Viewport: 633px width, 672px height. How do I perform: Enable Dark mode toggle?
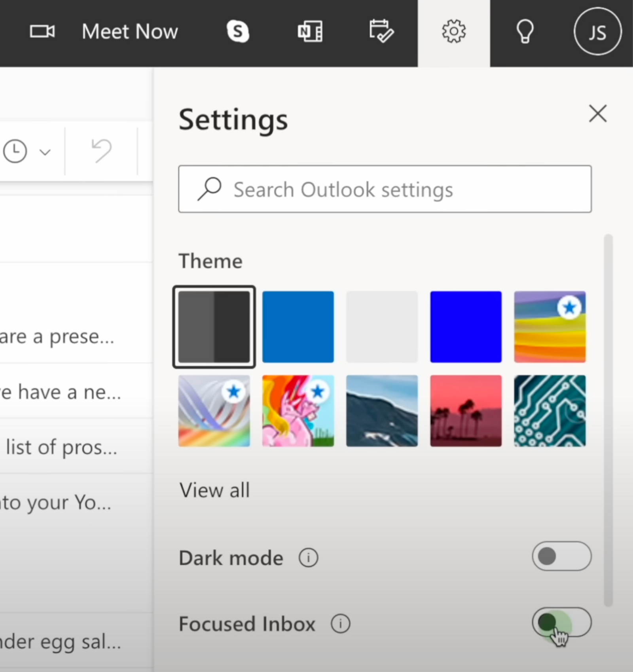(x=561, y=556)
